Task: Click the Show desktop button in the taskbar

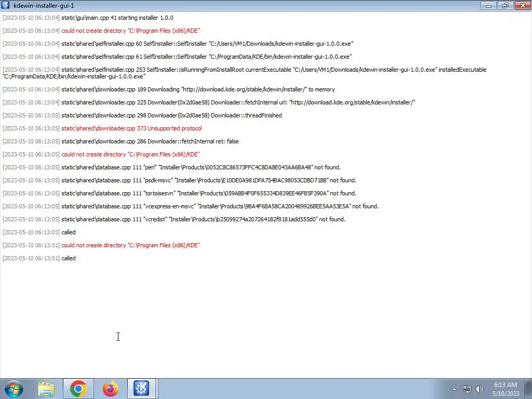Action: [x=529, y=389]
